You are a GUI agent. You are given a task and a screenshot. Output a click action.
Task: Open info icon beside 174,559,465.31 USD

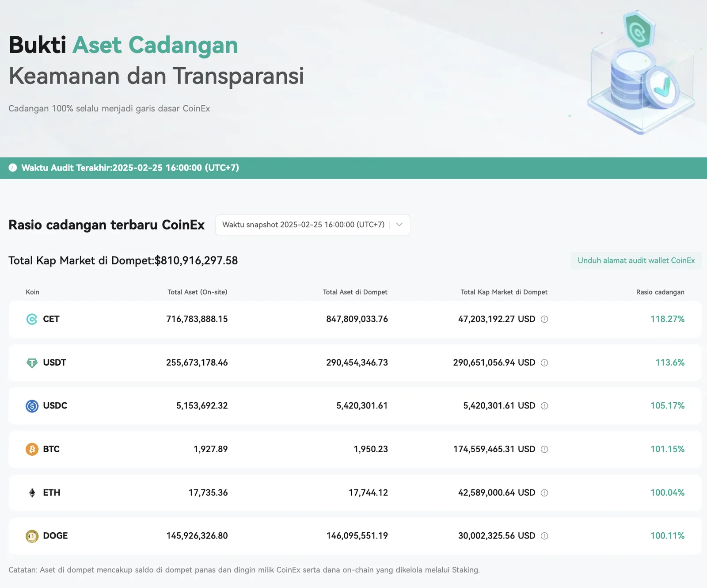pyautogui.click(x=544, y=449)
